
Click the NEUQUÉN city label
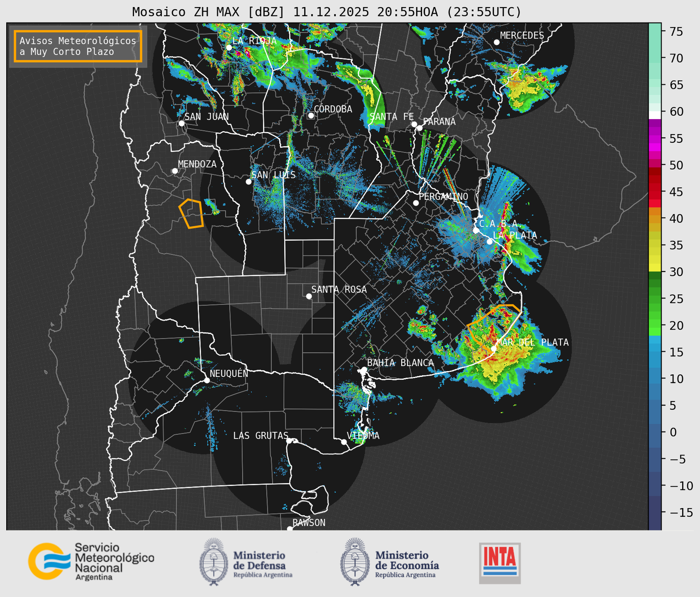(229, 373)
